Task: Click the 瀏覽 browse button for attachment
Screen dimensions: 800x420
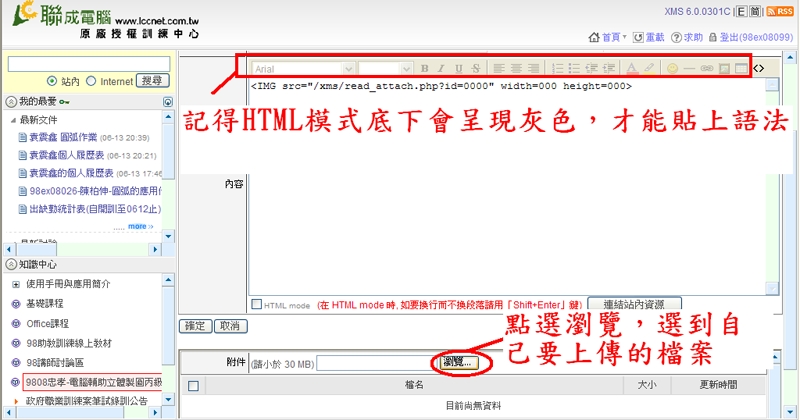Action: (456, 363)
